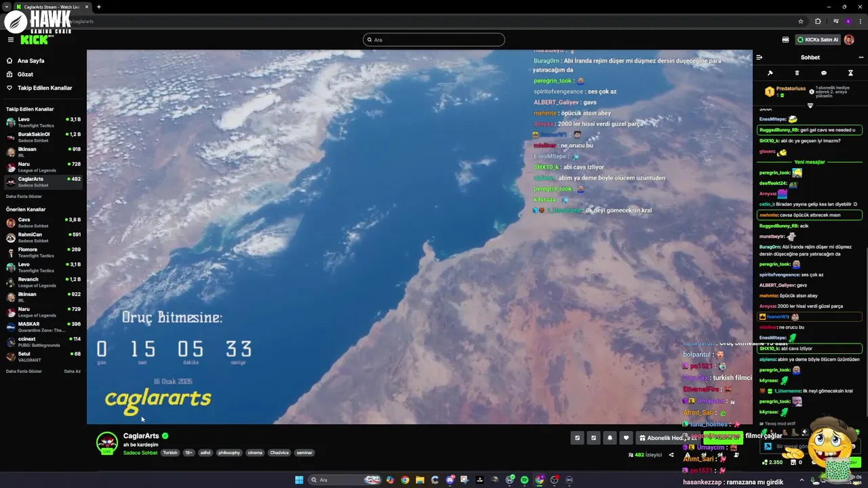Open the Cavs recommended channel
The width and height of the screenshot is (868, 488).
pos(43,222)
